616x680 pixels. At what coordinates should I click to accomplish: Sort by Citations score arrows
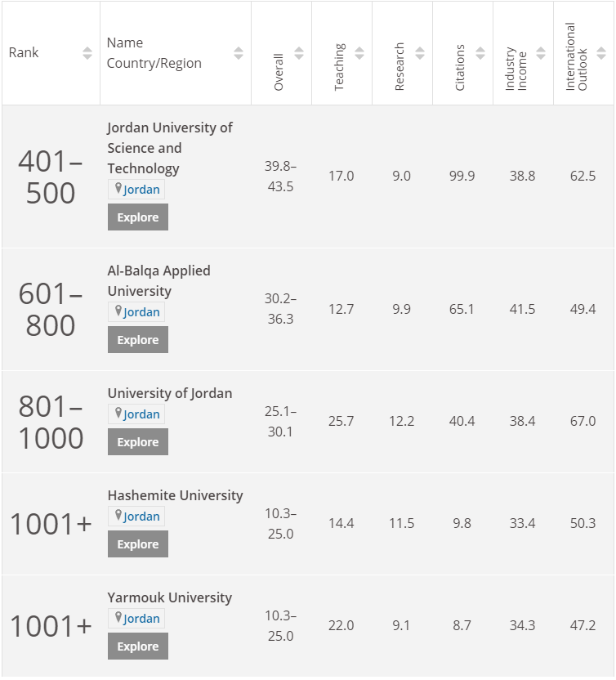click(480, 53)
